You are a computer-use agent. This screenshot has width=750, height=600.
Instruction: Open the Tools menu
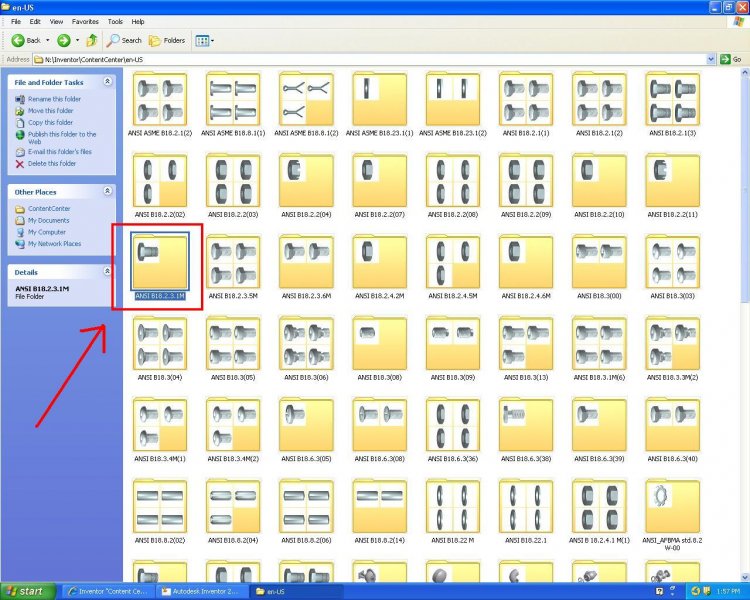pyautogui.click(x=115, y=22)
